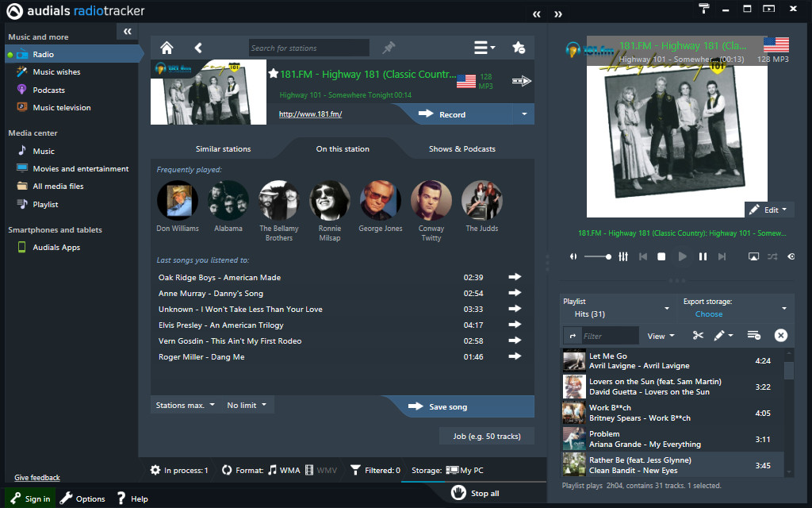
Task: Open Podcasts in the sidebar
Action: point(48,90)
